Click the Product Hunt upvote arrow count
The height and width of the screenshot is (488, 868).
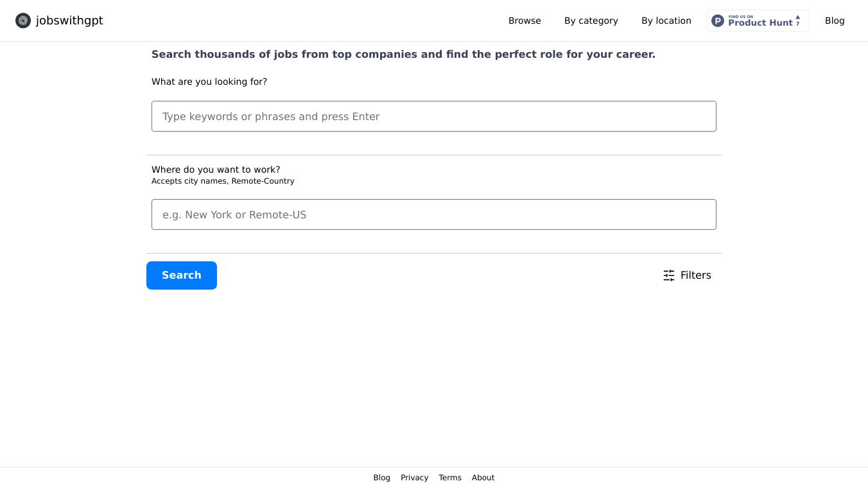point(798,21)
